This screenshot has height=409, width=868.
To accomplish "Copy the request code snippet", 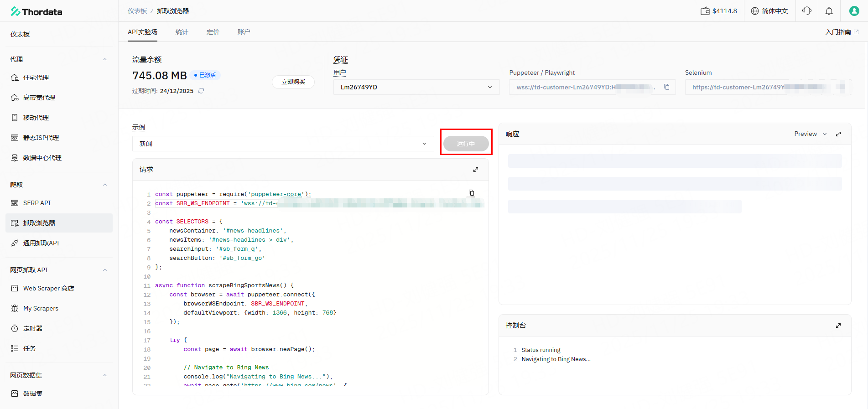I will (x=471, y=193).
